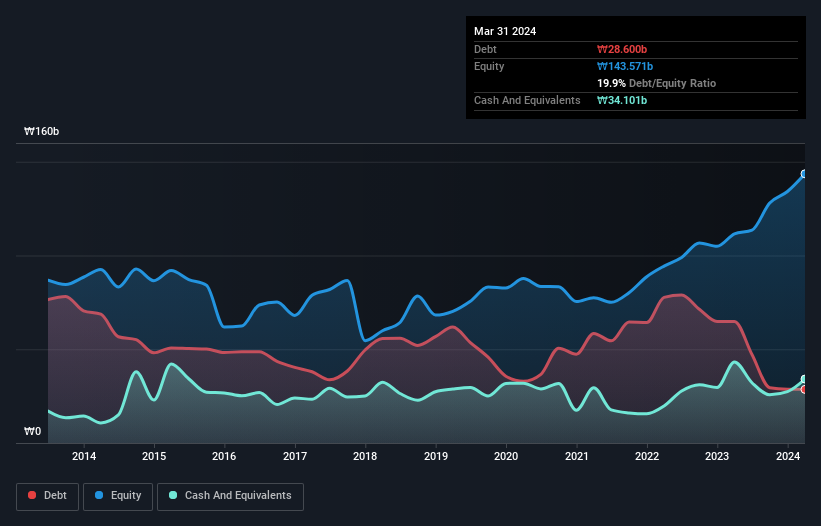The image size is (821, 526).
Task: Click the 2016 x-axis label
Action: 224,456
